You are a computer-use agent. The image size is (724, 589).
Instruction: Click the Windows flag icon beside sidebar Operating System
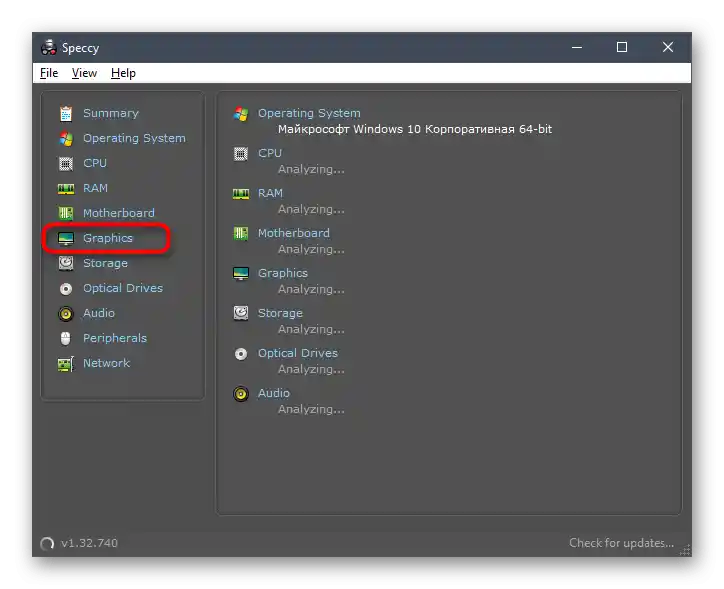tap(66, 138)
